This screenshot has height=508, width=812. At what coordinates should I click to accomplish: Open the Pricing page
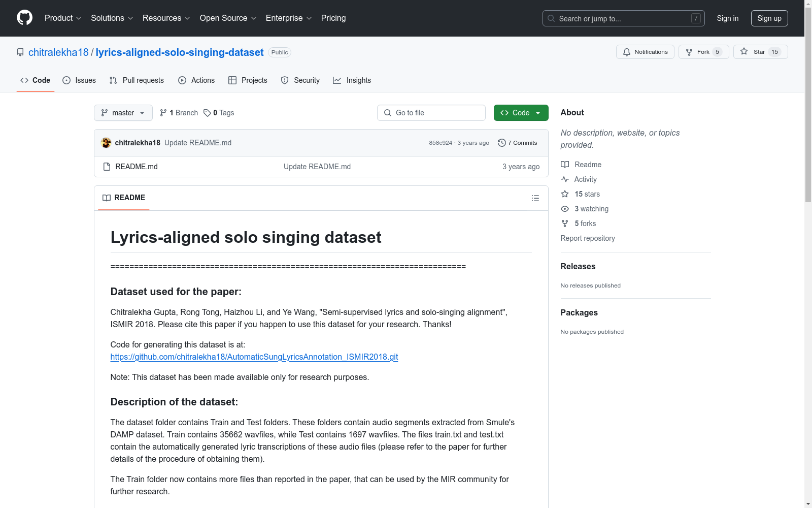click(333, 18)
